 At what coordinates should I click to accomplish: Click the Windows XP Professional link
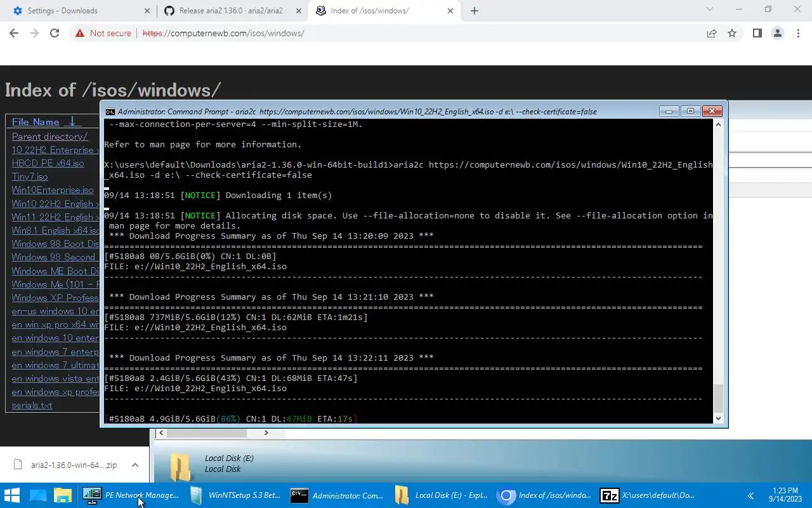coord(55,297)
